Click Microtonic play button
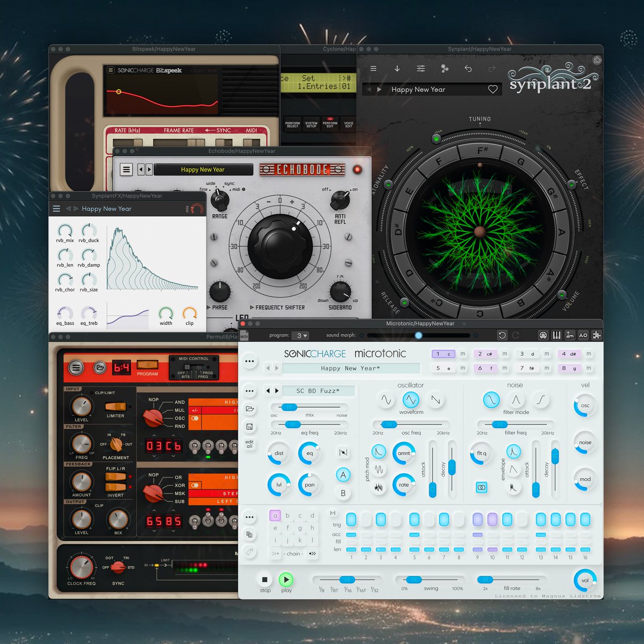The width and height of the screenshot is (644, 644). point(286,580)
